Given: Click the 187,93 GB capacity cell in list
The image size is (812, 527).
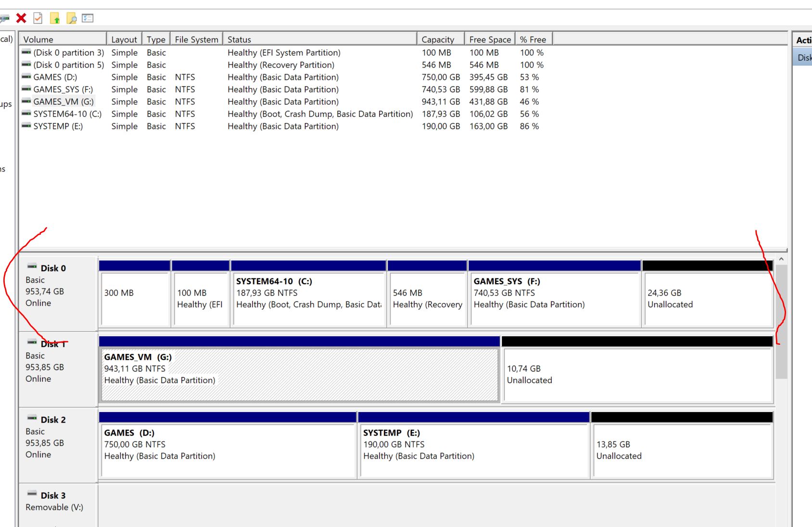Looking at the screenshot, I should pos(441,114).
